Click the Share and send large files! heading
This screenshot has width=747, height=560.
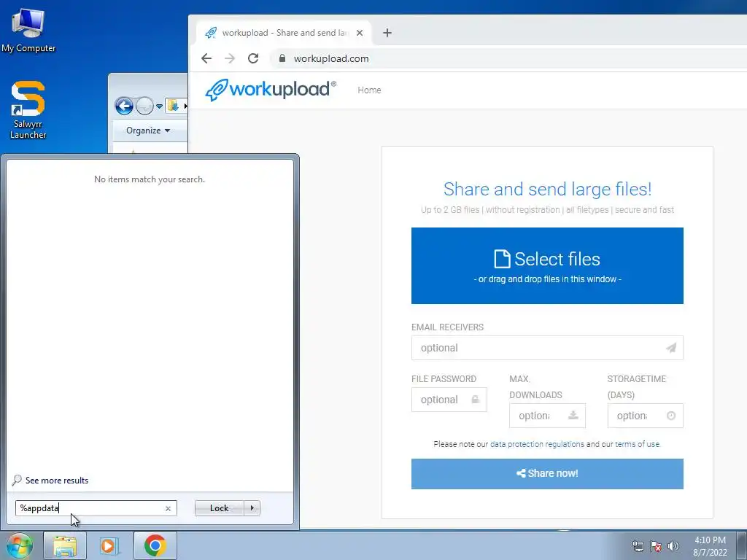547,189
